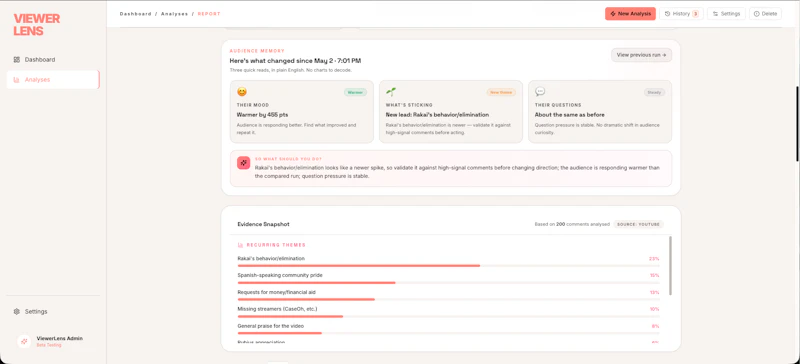Click the 10% value on Missing streamers row
800x364 pixels.
(654, 309)
